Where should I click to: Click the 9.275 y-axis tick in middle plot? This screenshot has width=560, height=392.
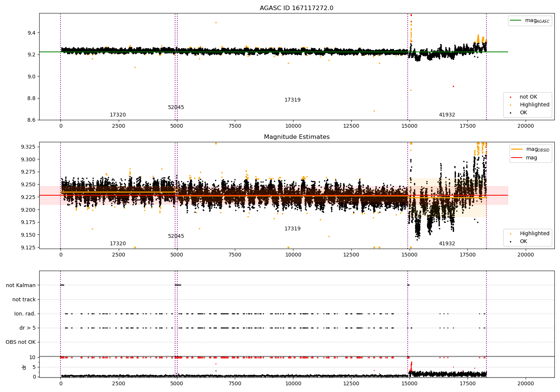[28, 172]
